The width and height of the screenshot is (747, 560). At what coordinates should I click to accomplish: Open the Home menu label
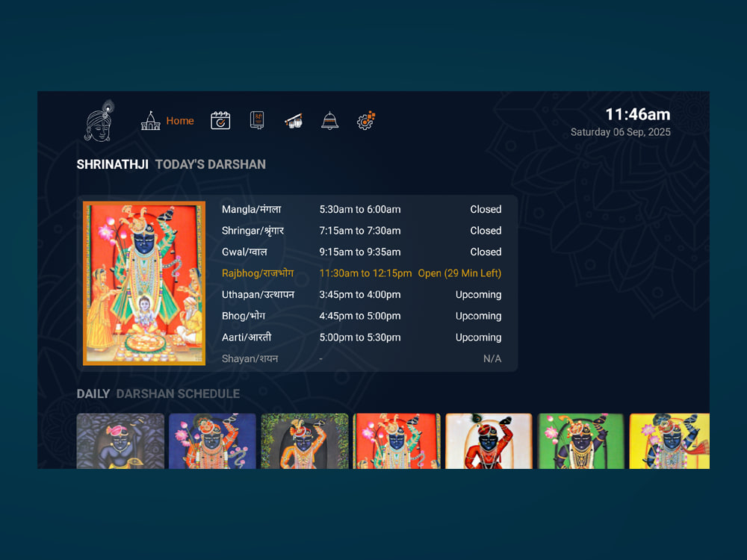pyautogui.click(x=180, y=121)
